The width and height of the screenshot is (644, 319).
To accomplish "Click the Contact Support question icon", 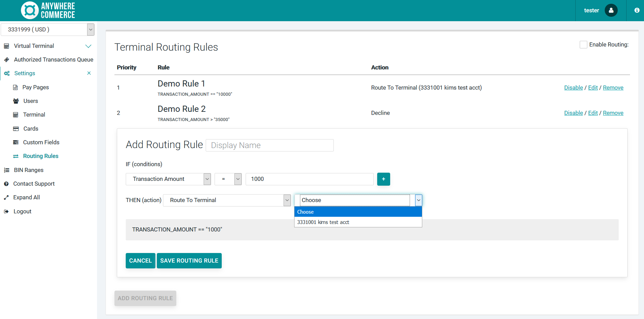I will (6, 184).
